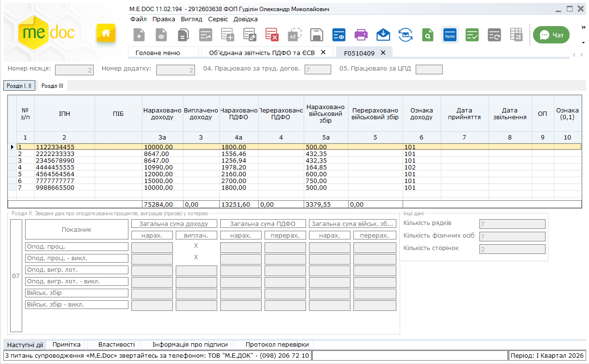Viewport: 589px width, 364px height.
Task: Click the import envelope download icon
Action: pyautogui.click(x=383, y=35)
